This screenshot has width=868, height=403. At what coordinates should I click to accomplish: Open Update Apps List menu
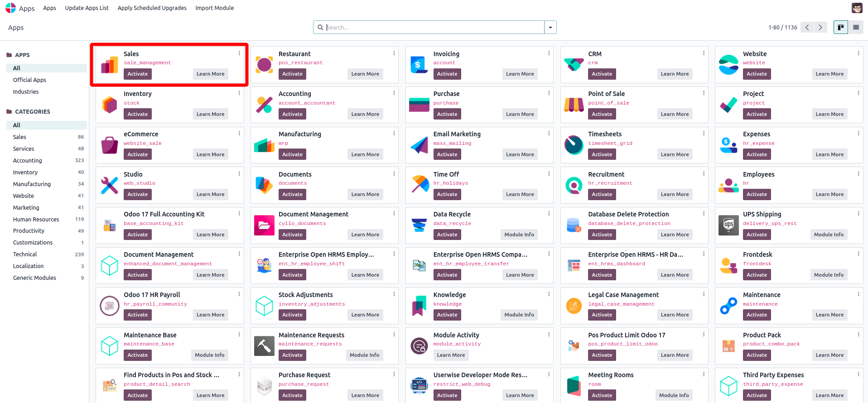point(87,8)
